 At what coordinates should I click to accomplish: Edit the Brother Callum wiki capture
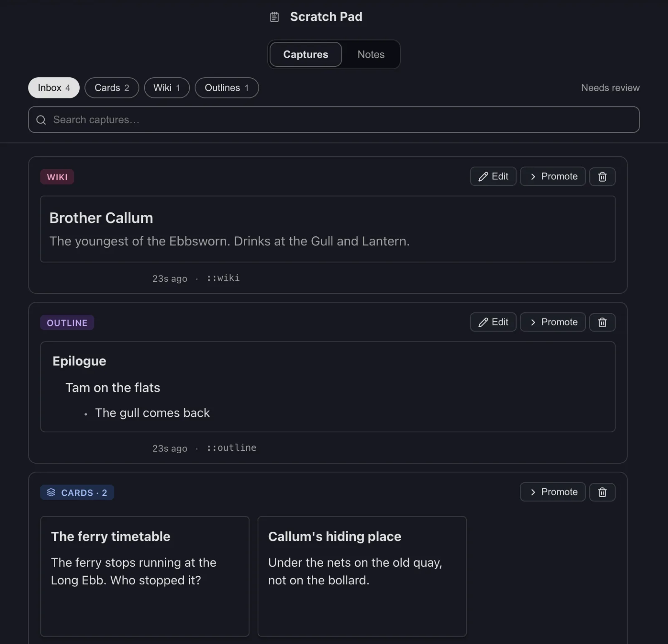tap(493, 177)
